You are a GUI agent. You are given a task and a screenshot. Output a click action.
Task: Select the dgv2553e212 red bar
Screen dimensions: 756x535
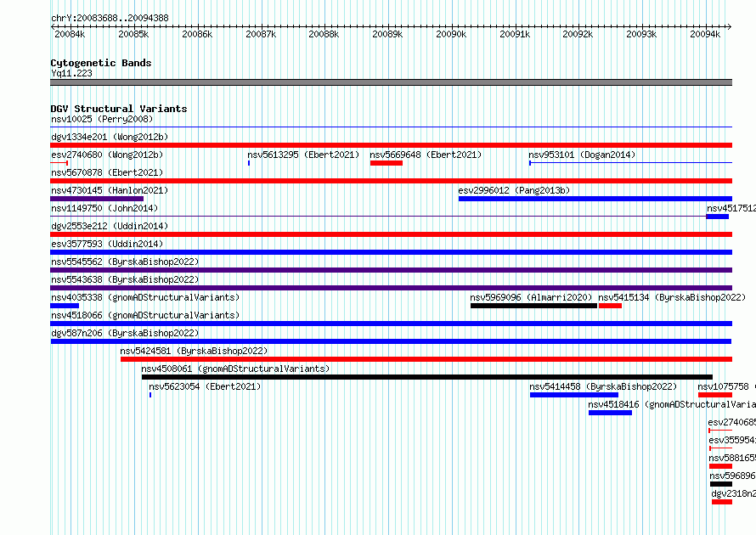[x=391, y=234]
